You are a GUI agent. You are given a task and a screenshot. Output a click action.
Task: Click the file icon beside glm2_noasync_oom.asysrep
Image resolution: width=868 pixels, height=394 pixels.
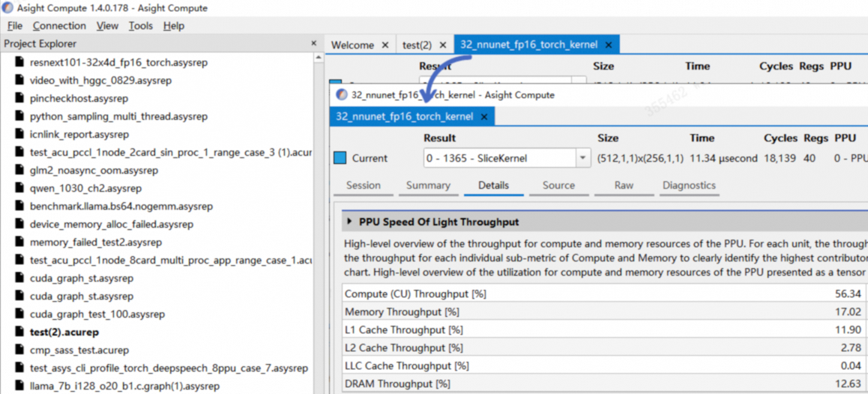(x=20, y=171)
